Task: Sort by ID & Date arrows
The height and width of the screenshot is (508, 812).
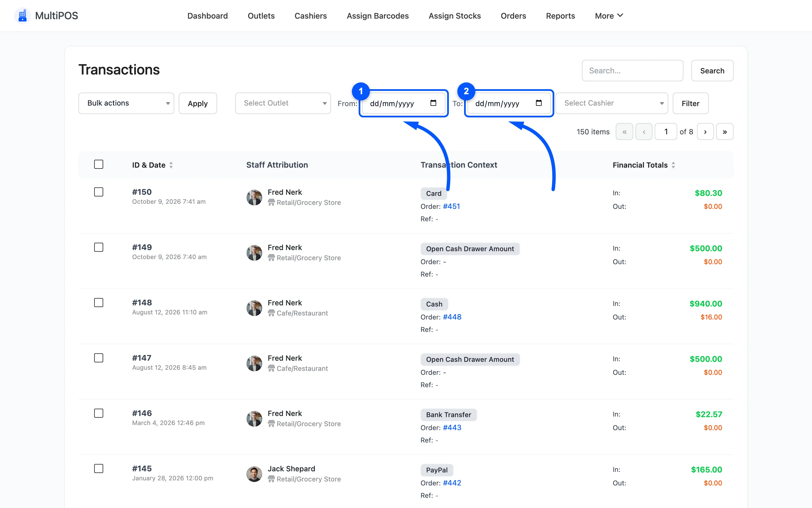Action: pyautogui.click(x=171, y=165)
